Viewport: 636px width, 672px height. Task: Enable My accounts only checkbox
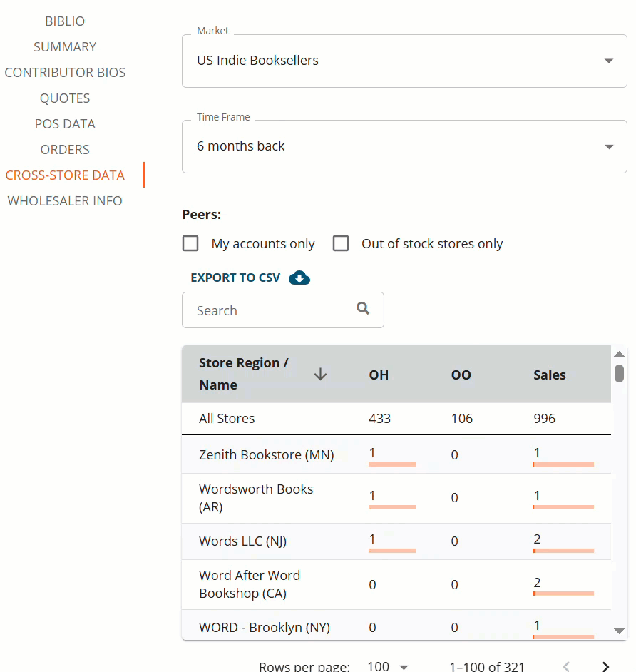tap(190, 243)
